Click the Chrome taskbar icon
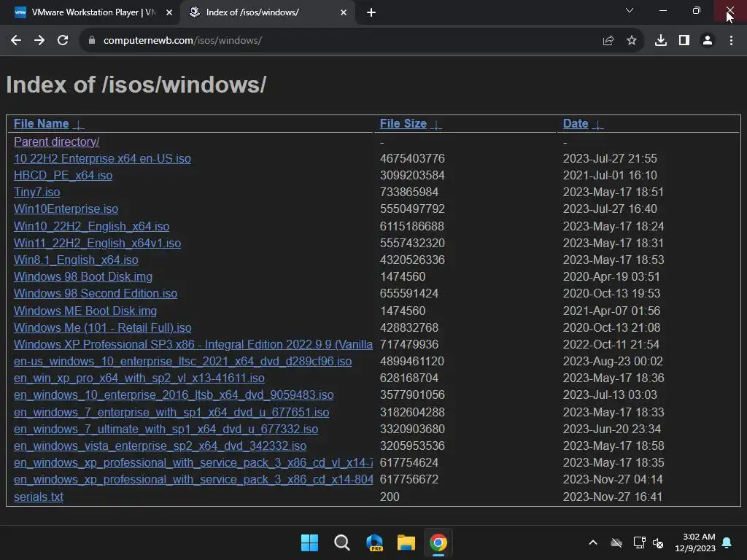 point(438,542)
